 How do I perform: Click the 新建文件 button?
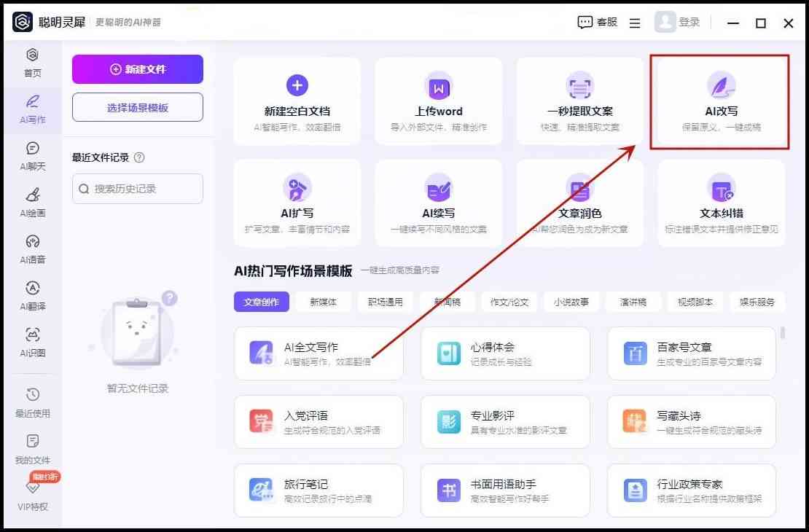(x=138, y=69)
